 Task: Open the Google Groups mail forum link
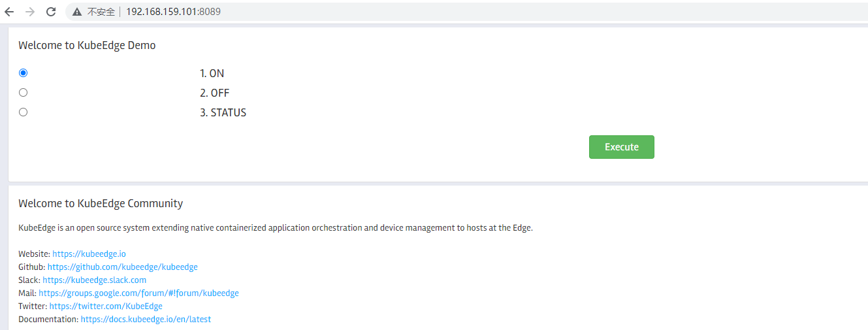tap(138, 293)
